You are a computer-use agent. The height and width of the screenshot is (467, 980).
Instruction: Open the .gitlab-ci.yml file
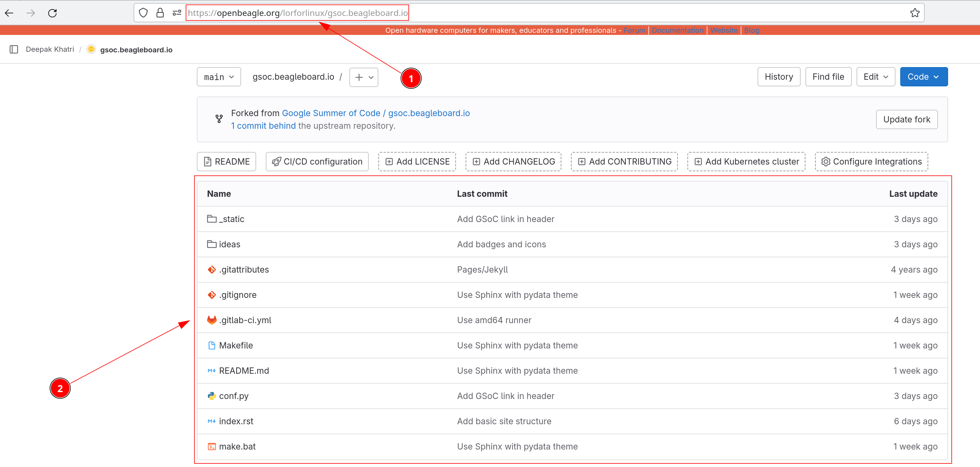coord(245,320)
